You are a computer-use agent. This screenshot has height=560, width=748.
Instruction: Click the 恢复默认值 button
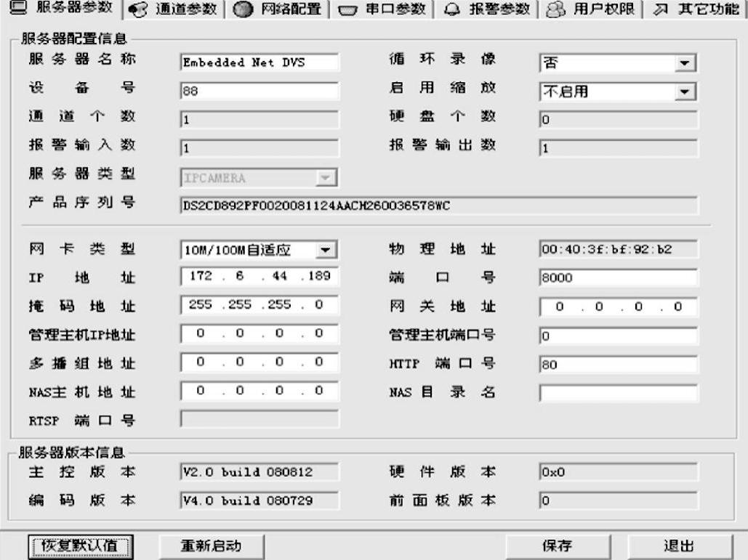80,546
